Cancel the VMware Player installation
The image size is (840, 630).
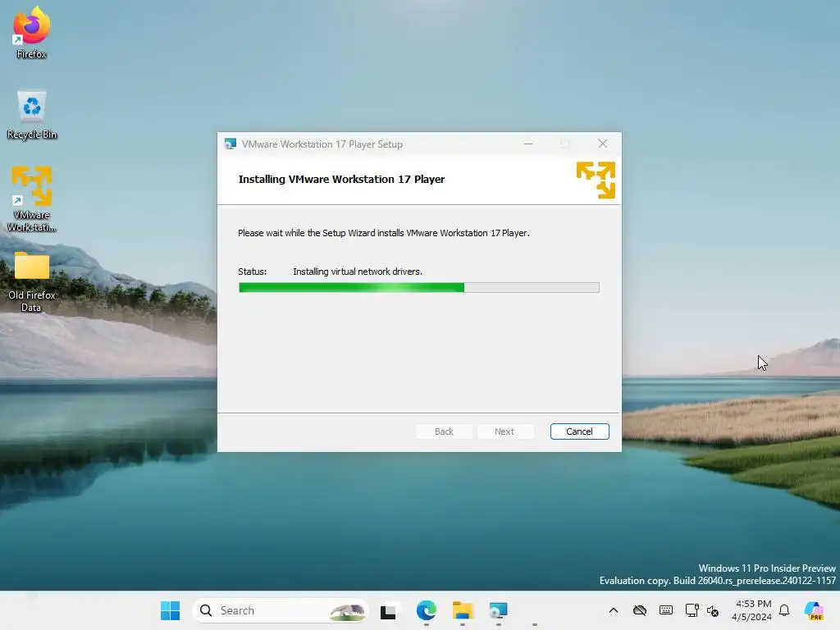tap(580, 431)
